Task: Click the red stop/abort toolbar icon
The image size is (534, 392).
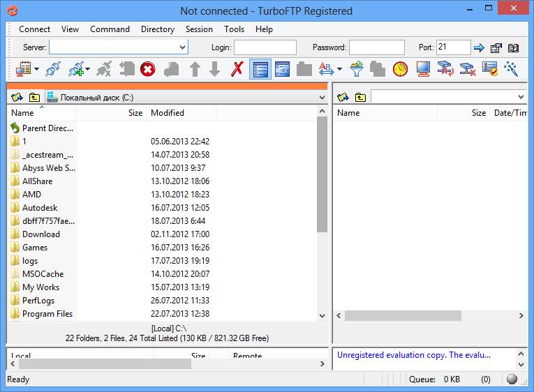Action: [x=147, y=68]
